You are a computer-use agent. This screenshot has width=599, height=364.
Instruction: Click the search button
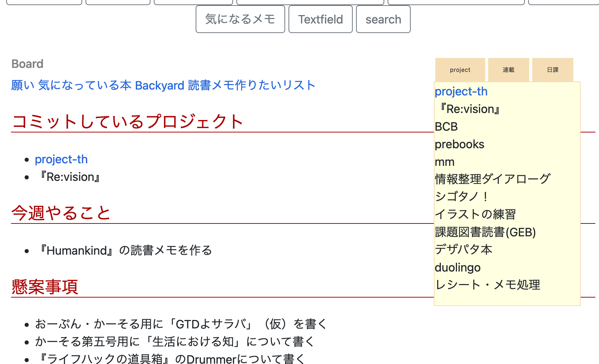383,19
